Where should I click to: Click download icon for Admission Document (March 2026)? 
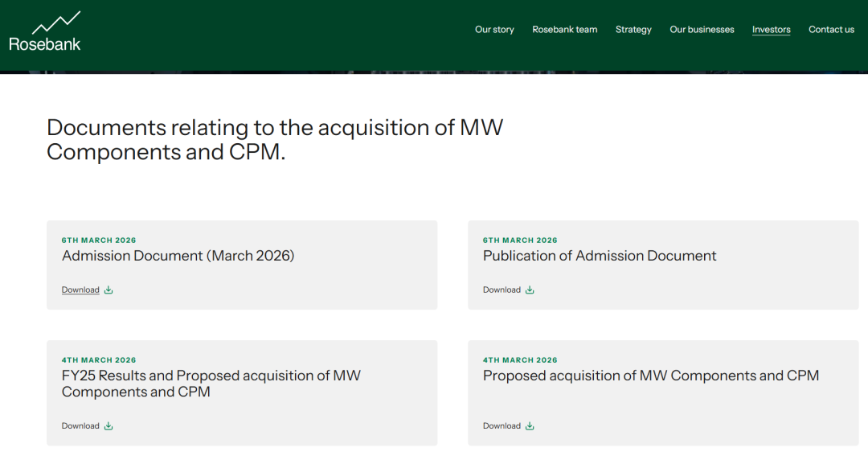pyautogui.click(x=108, y=290)
